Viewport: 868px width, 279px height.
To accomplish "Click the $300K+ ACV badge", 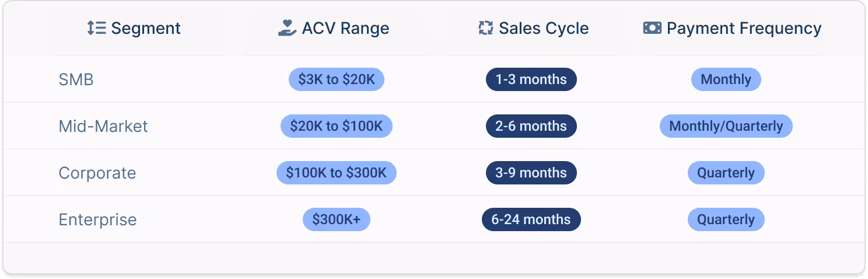I will pos(337,219).
